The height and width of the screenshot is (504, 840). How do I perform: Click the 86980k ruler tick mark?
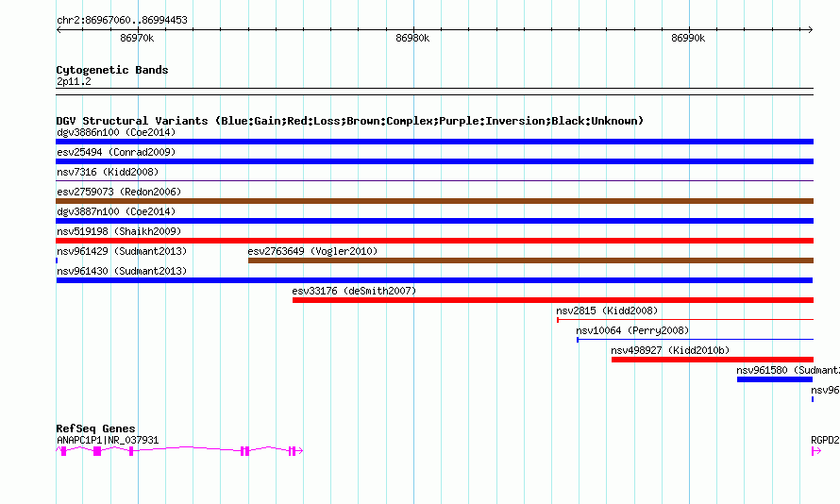tap(413, 30)
